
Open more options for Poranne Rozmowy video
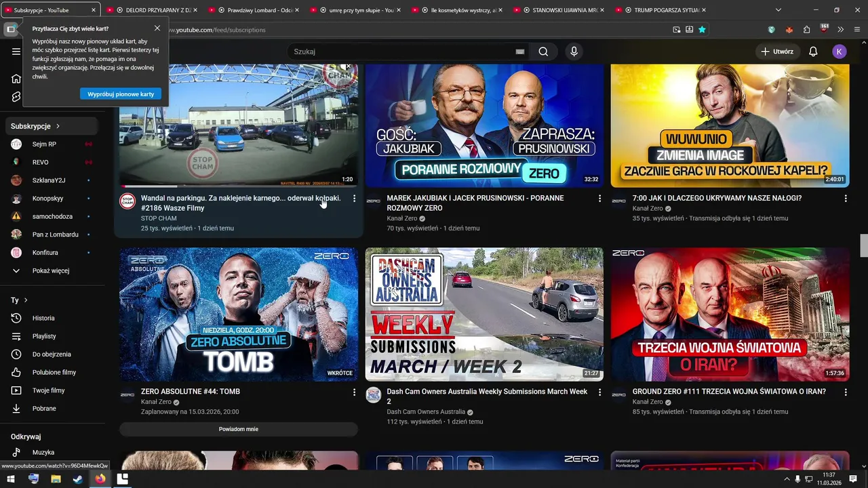tap(599, 199)
